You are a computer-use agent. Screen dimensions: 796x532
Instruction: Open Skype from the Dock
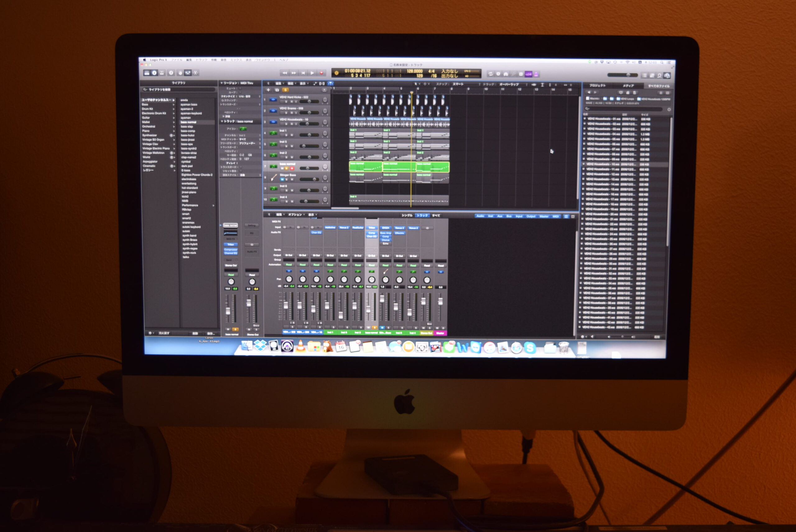coord(529,347)
